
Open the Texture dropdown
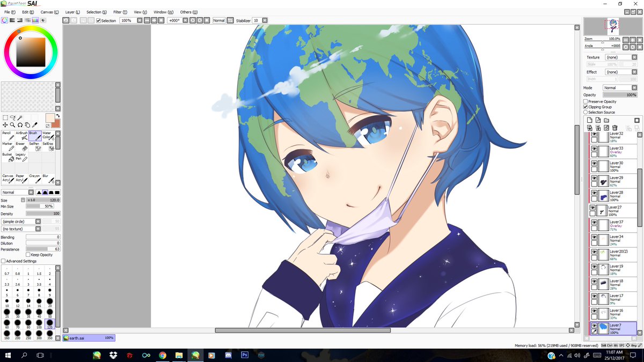(635, 57)
